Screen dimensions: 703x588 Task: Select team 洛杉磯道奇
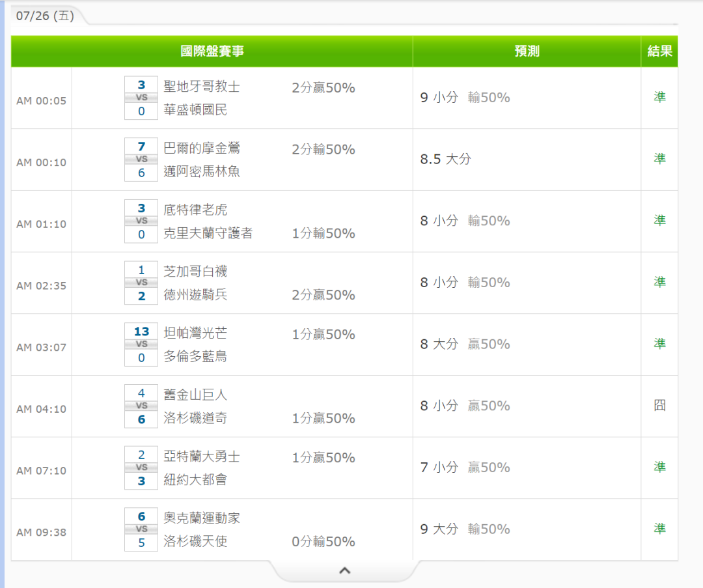coord(195,418)
